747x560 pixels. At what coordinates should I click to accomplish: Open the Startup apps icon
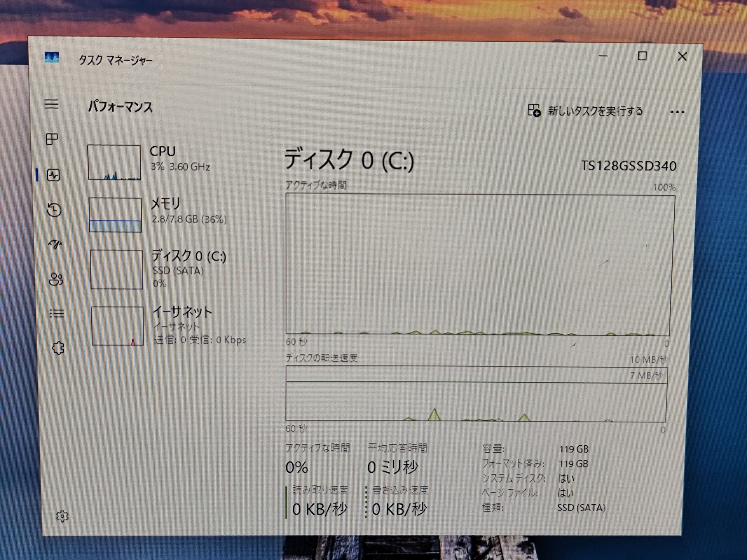(55, 244)
